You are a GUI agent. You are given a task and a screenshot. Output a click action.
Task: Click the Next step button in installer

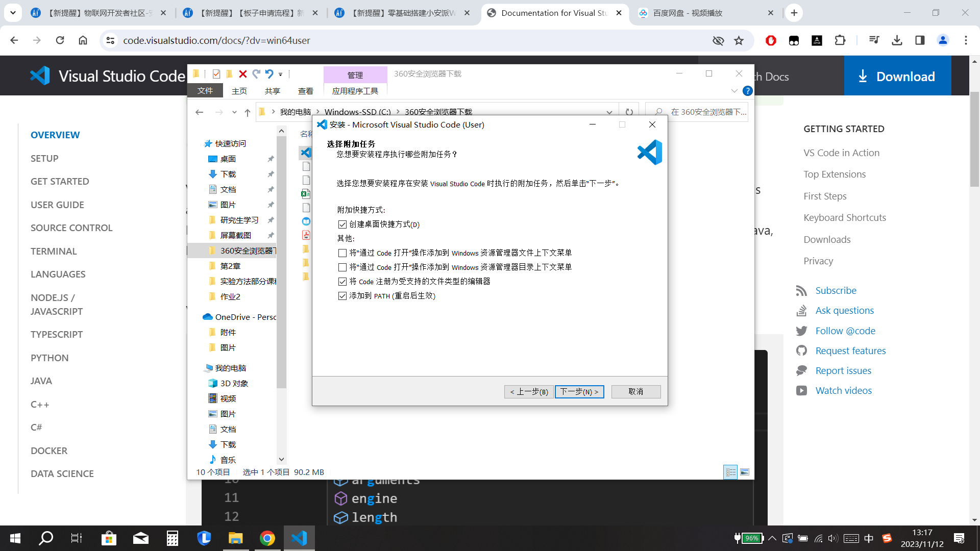point(579,391)
